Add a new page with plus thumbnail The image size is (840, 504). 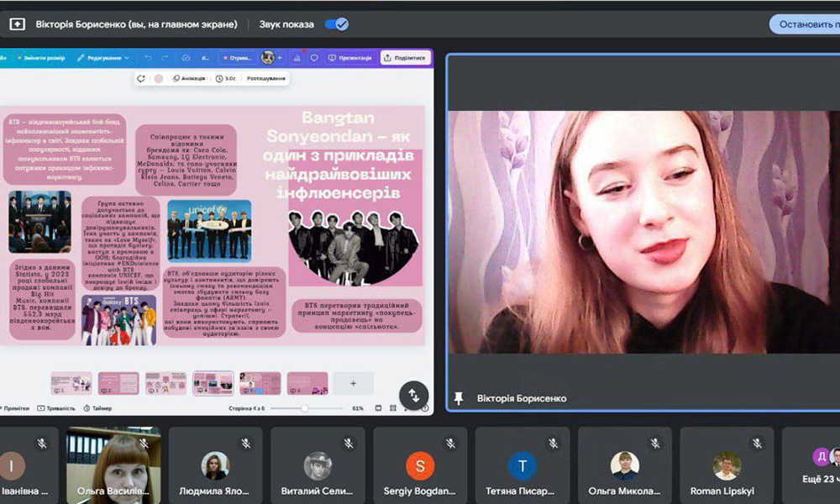[353, 383]
